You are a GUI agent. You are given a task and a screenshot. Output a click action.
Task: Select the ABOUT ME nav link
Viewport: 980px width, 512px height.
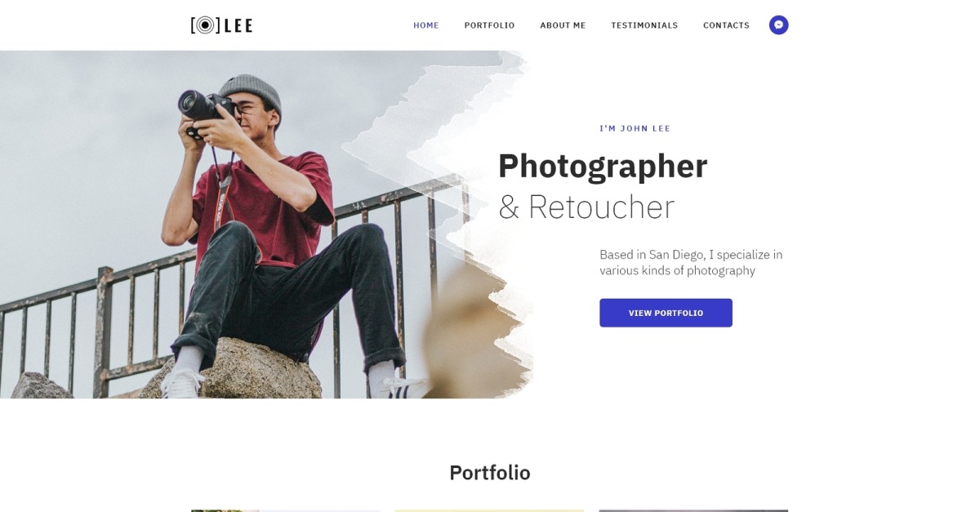[563, 25]
